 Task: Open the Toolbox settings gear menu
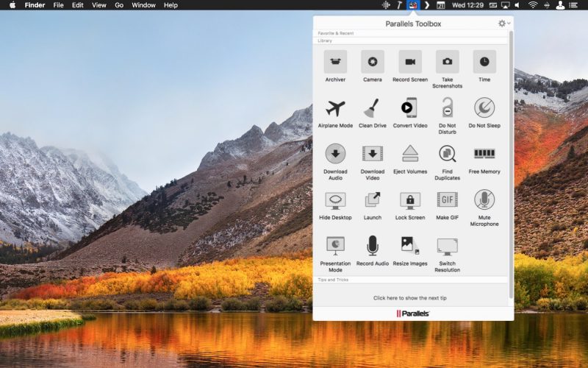503,24
